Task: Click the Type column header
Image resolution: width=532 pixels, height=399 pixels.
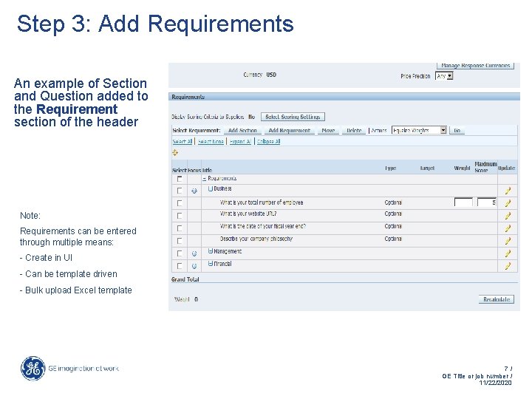Action: 391,168
